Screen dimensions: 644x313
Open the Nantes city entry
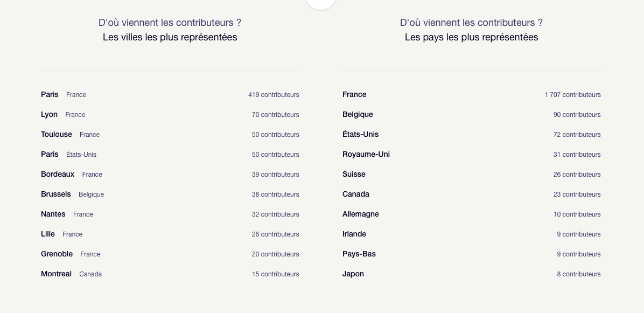click(170, 214)
